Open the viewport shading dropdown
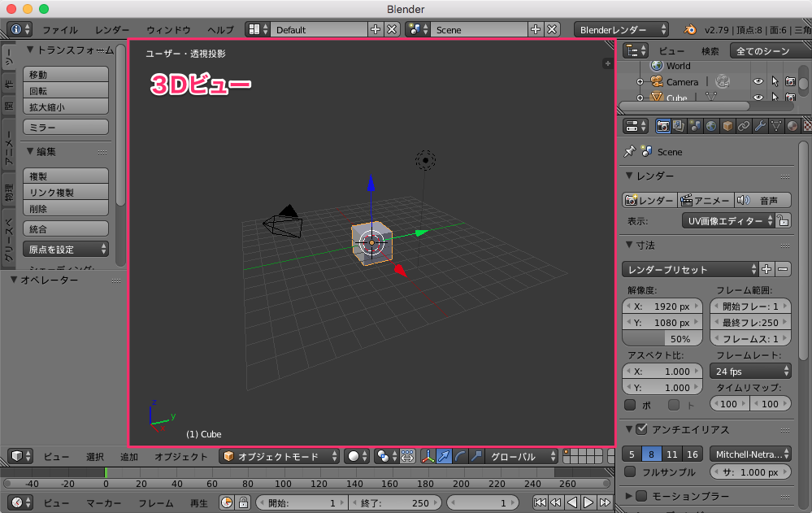 tap(357, 457)
